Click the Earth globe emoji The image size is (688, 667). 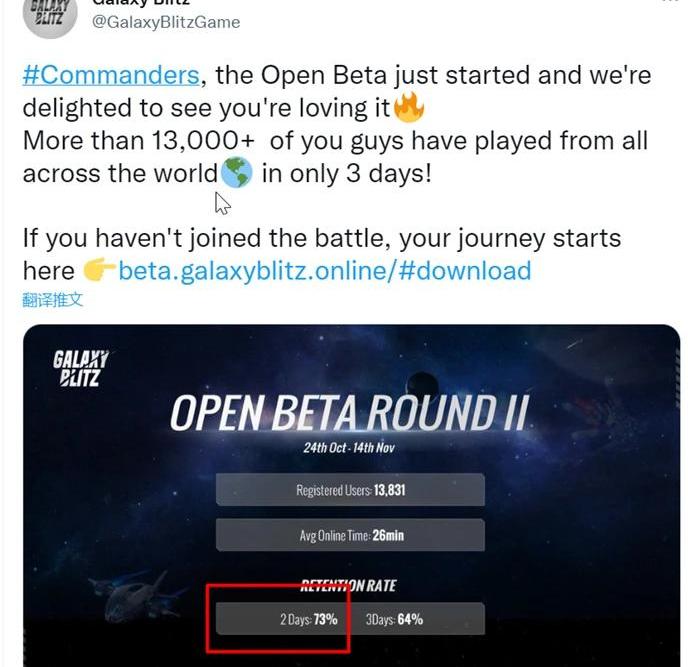tap(237, 172)
